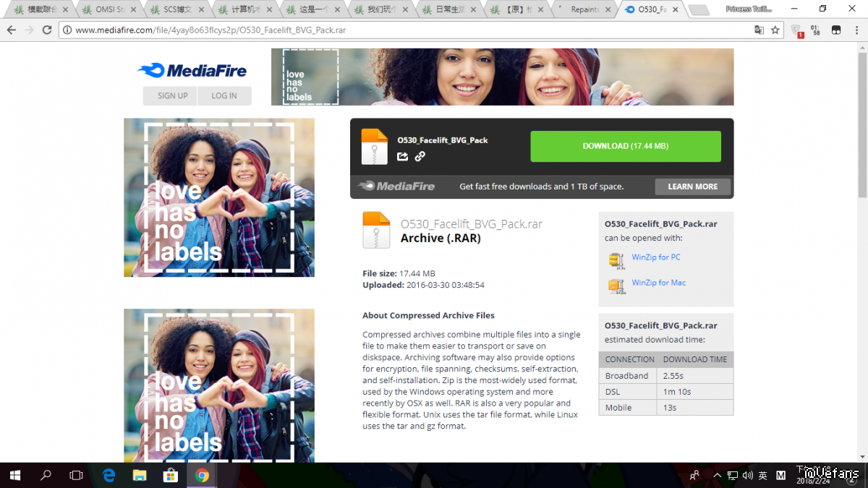The image size is (868, 488).
Task: Open the WinZip for PC link
Action: [655, 257]
